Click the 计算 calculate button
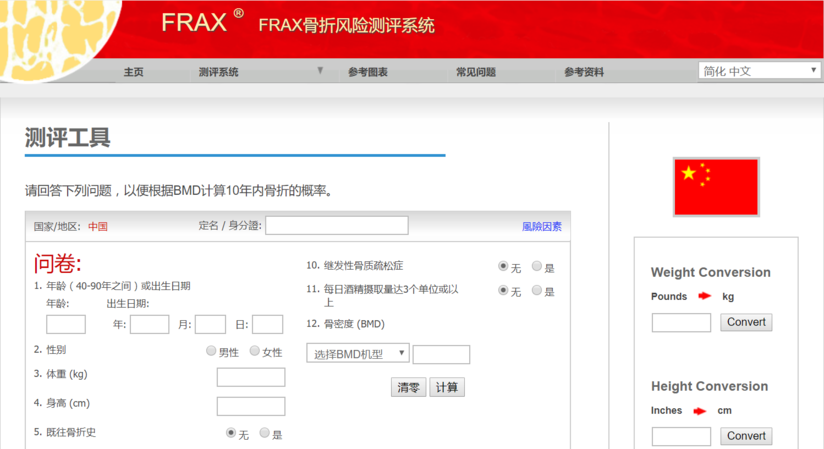Image resolution: width=824 pixels, height=449 pixels. click(447, 387)
